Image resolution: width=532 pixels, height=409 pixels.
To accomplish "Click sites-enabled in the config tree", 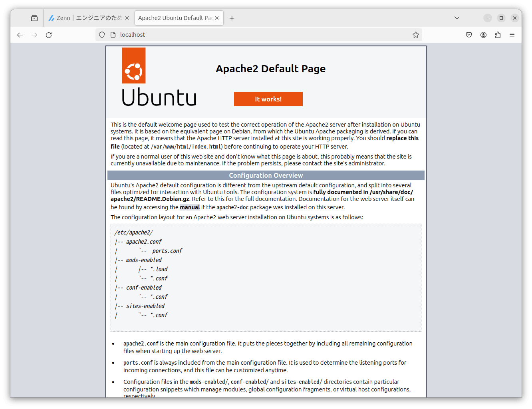I will 145,306.
